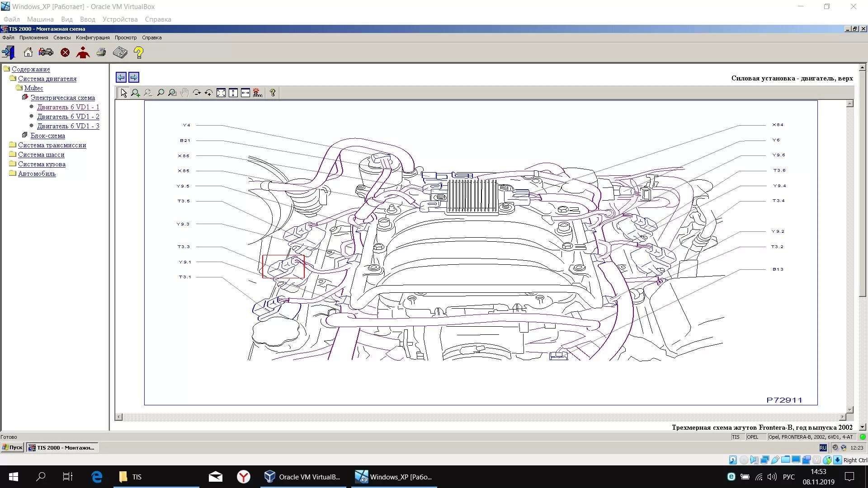Open the Просмотр menu
This screenshot has height=488, width=868.
126,38
